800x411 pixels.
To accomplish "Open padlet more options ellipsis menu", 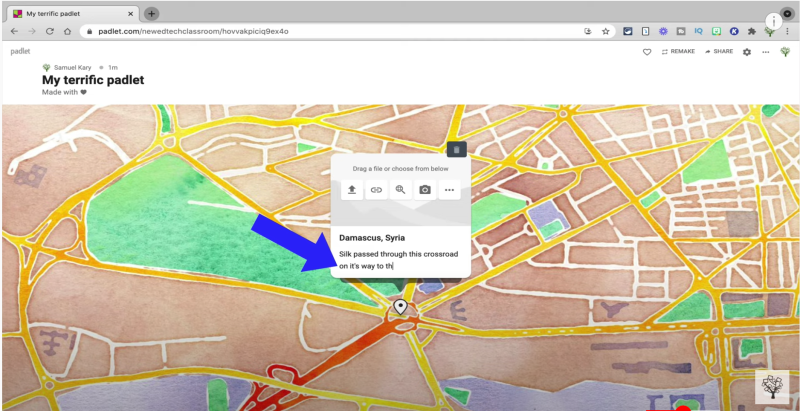I will pyautogui.click(x=766, y=51).
